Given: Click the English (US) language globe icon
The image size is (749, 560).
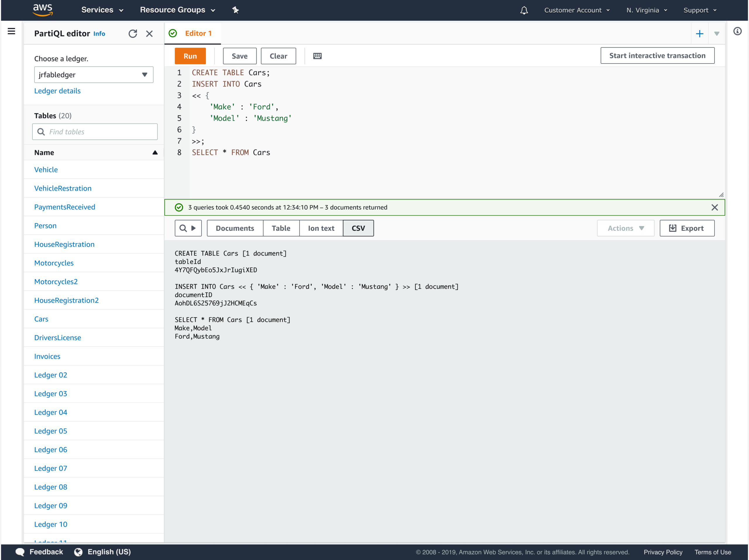Looking at the screenshot, I should pyautogui.click(x=78, y=552).
